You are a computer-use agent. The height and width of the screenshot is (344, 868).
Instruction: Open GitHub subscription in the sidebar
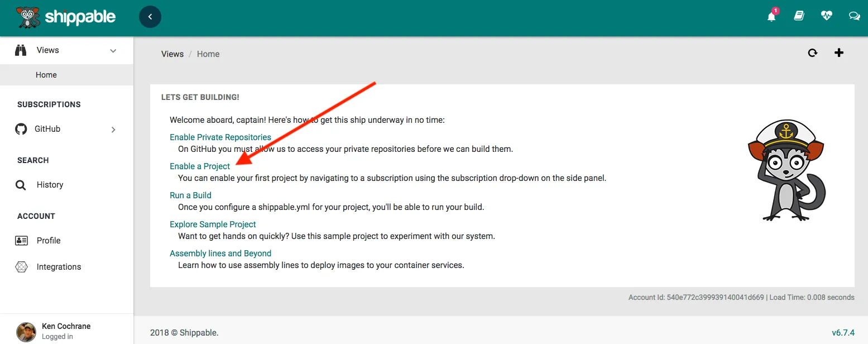pos(66,129)
